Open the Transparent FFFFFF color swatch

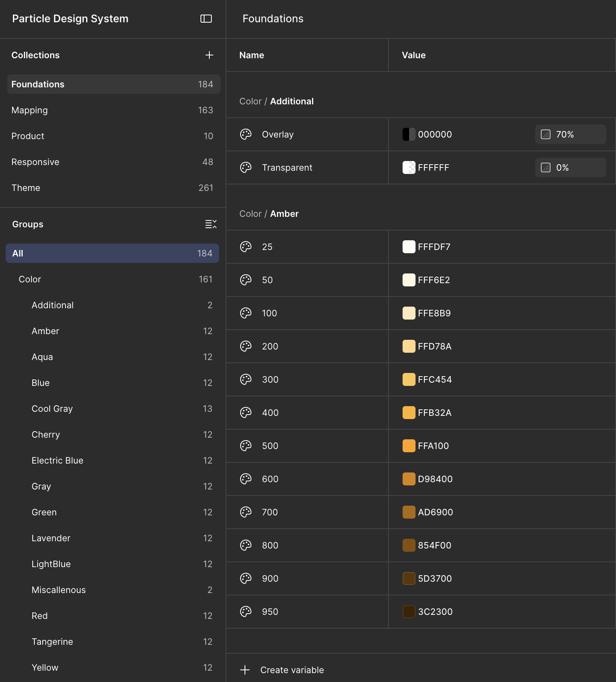(x=409, y=167)
